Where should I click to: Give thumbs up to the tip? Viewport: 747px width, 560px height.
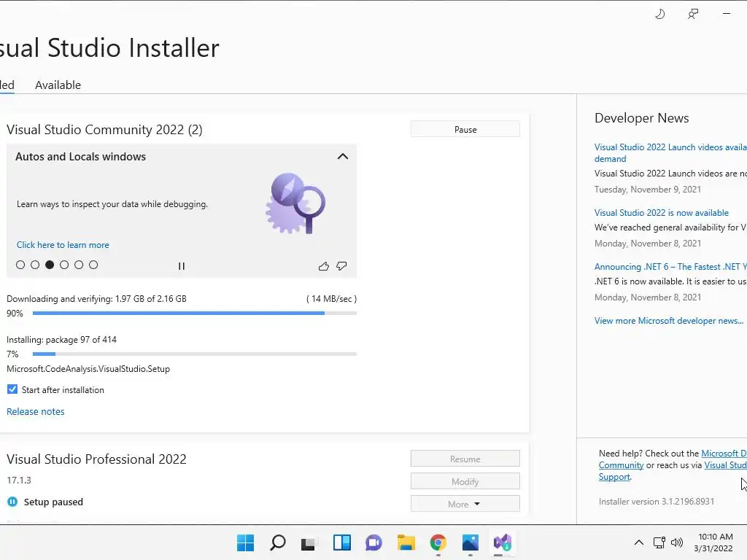[323, 266]
